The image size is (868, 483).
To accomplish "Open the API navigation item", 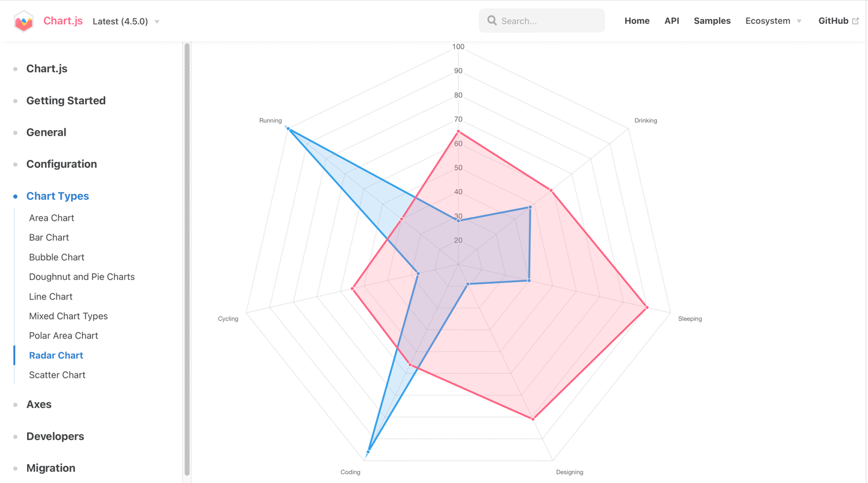I will tap(672, 21).
